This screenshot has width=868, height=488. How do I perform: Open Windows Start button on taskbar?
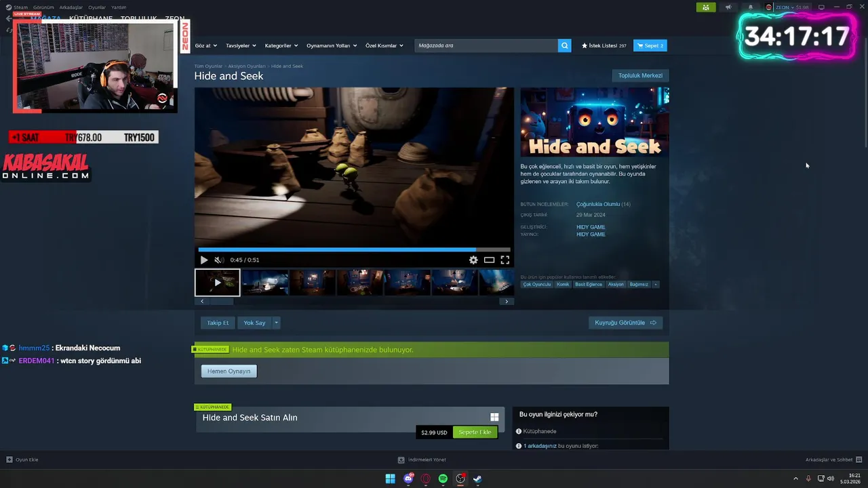(x=391, y=479)
